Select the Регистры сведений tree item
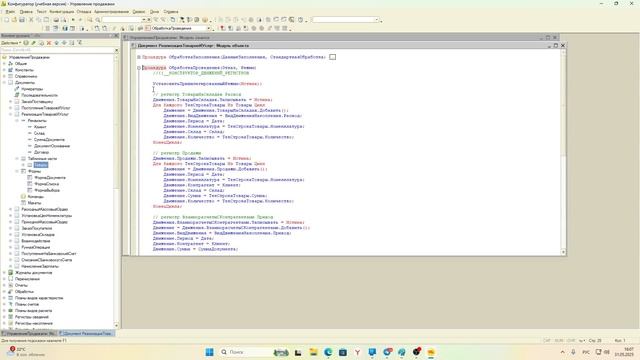The image size is (640, 360). [x=32, y=317]
